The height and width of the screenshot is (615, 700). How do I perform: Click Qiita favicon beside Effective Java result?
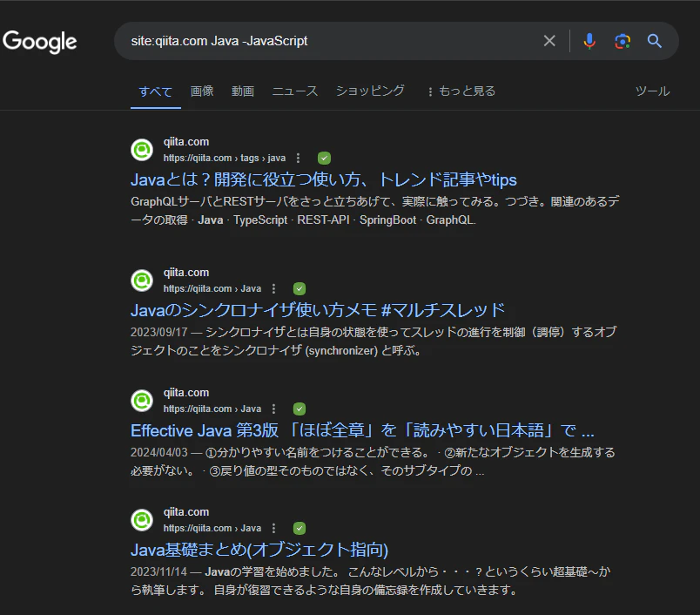(142, 401)
